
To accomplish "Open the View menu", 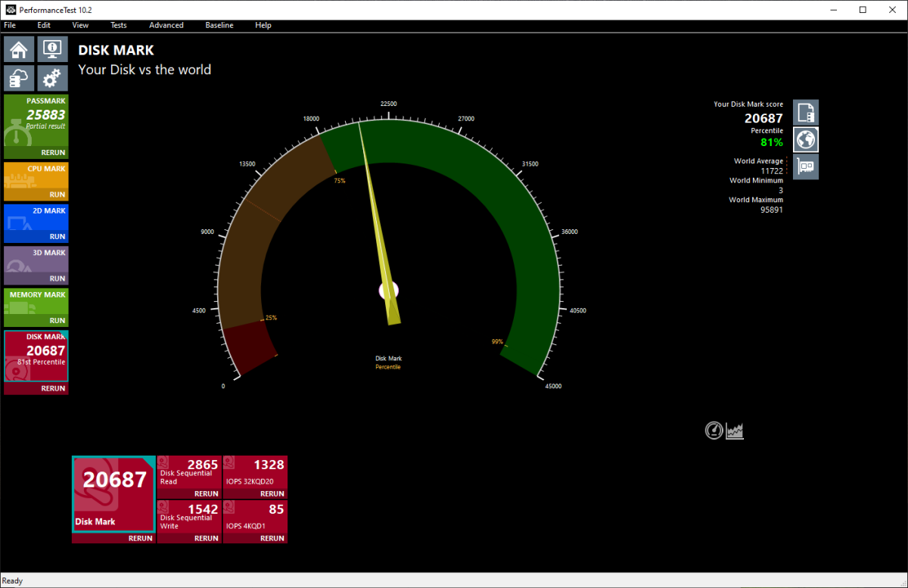I will click(x=80, y=25).
